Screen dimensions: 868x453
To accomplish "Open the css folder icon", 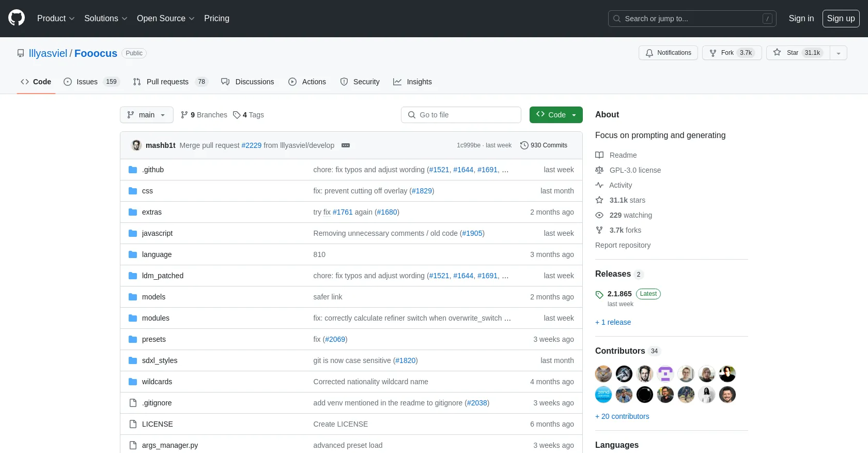I will (133, 191).
